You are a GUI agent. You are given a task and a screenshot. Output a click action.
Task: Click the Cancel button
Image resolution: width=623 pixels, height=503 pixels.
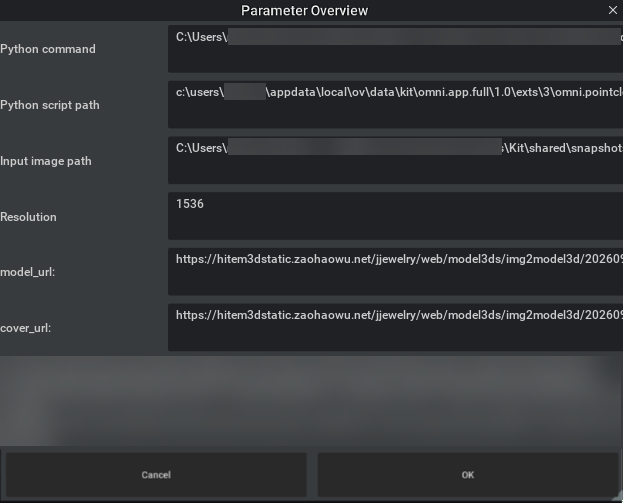[156, 475]
